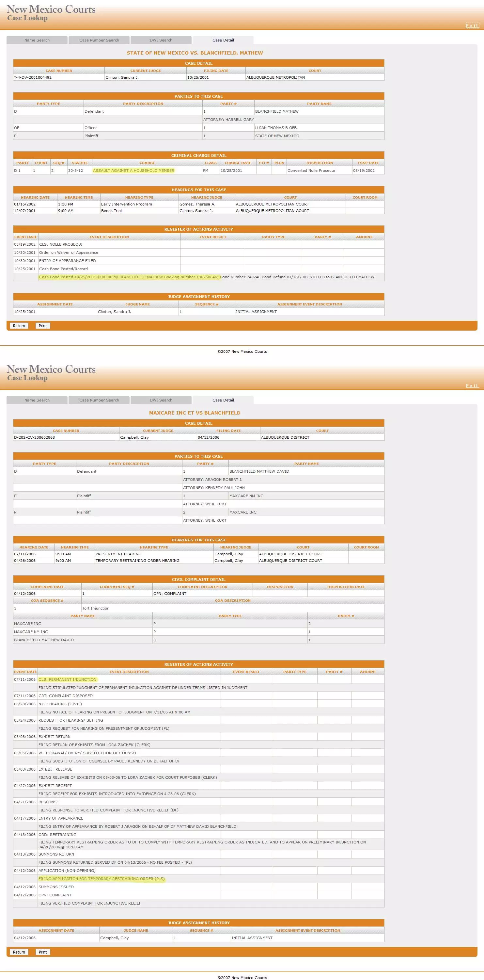Click event 'ENTRY OF APPEARANCE FILED'

tap(67, 261)
